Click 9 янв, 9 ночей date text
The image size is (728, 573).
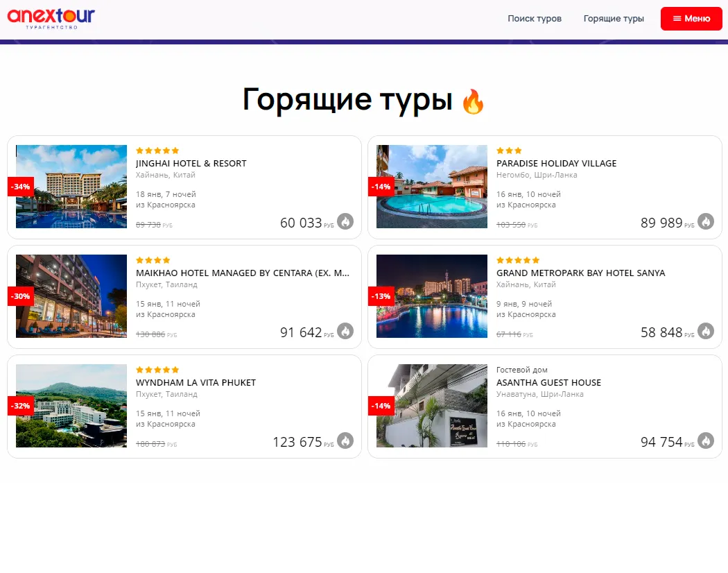[x=524, y=304]
